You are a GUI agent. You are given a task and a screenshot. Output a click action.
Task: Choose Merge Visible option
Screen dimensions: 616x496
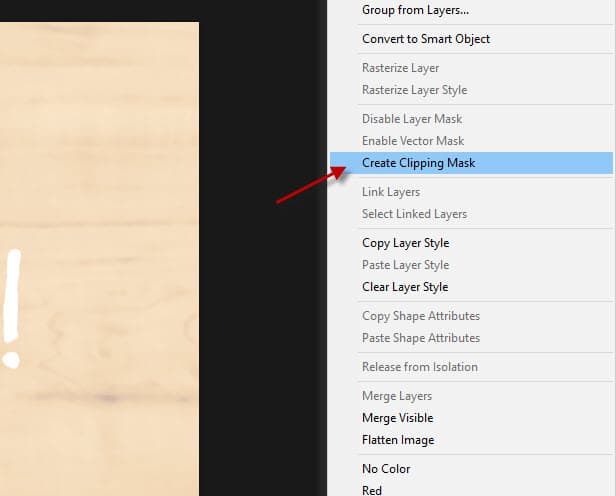397,418
